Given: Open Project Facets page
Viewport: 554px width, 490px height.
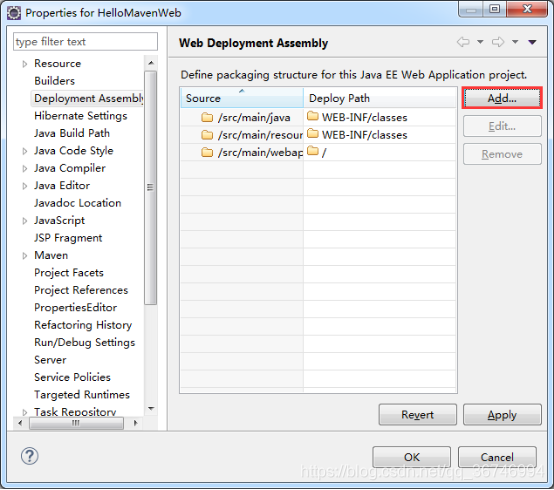Looking at the screenshot, I should [x=69, y=273].
